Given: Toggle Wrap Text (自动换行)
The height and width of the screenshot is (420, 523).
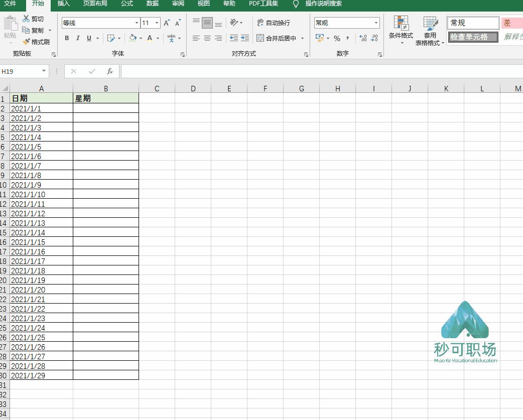Looking at the screenshot, I should pyautogui.click(x=274, y=23).
